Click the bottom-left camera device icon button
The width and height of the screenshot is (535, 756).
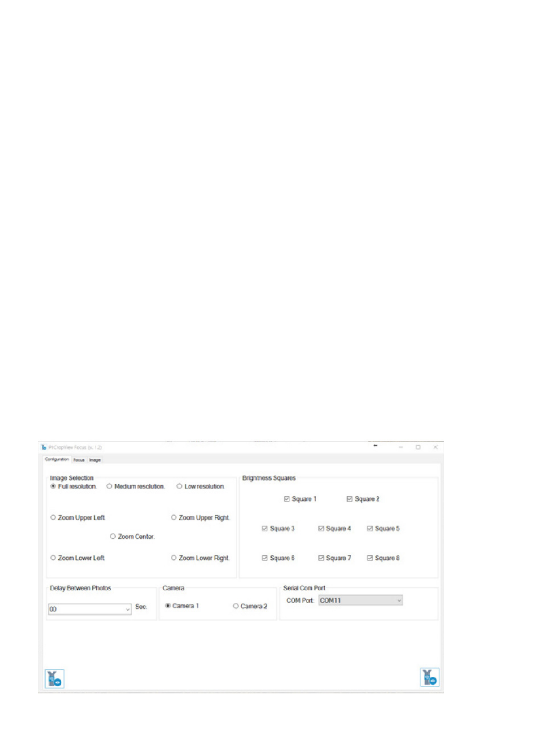coord(55,678)
